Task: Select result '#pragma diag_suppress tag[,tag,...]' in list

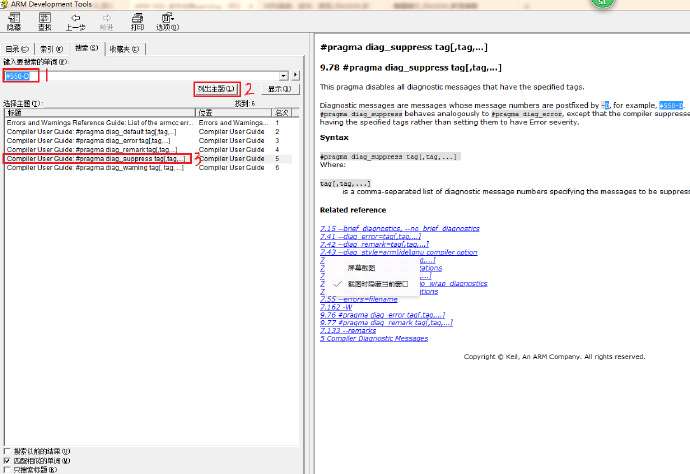Action: [x=96, y=158]
